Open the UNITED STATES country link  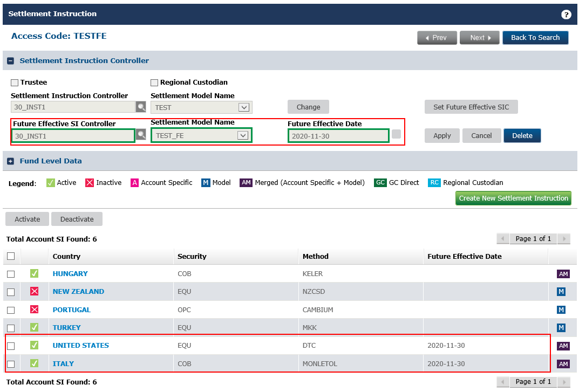coord(81,345)
